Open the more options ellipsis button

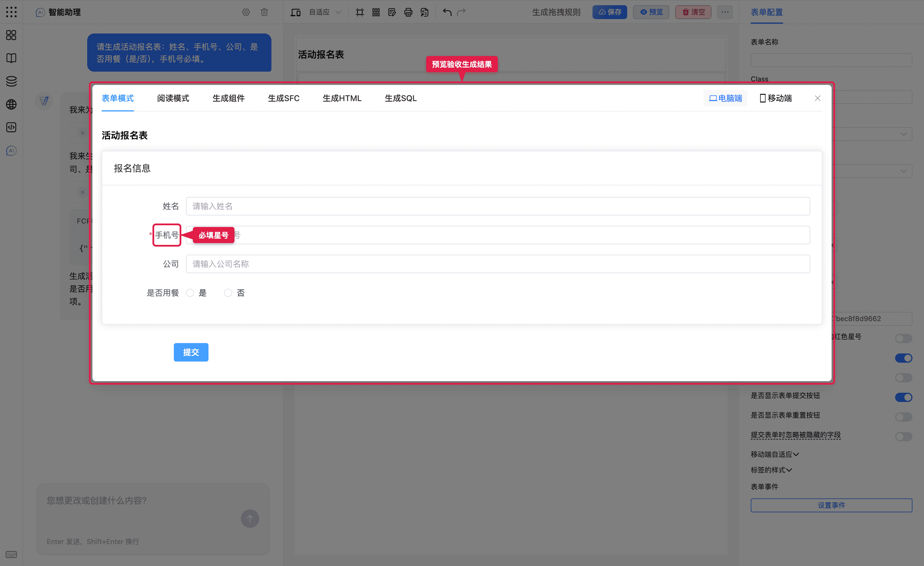click(x=725, y=12)
